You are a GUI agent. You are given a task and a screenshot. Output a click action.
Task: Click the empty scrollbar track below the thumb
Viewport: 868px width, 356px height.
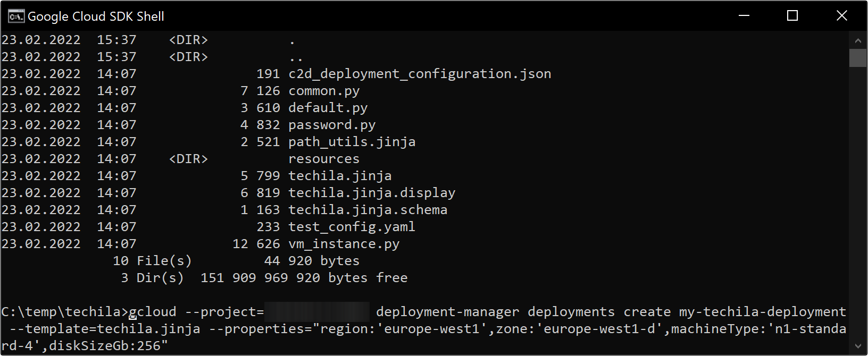858,202
